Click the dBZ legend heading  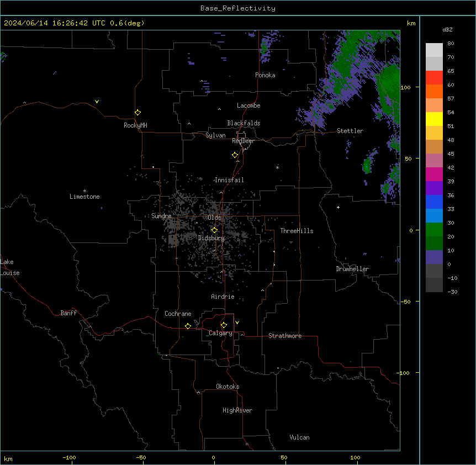(447, 29)
